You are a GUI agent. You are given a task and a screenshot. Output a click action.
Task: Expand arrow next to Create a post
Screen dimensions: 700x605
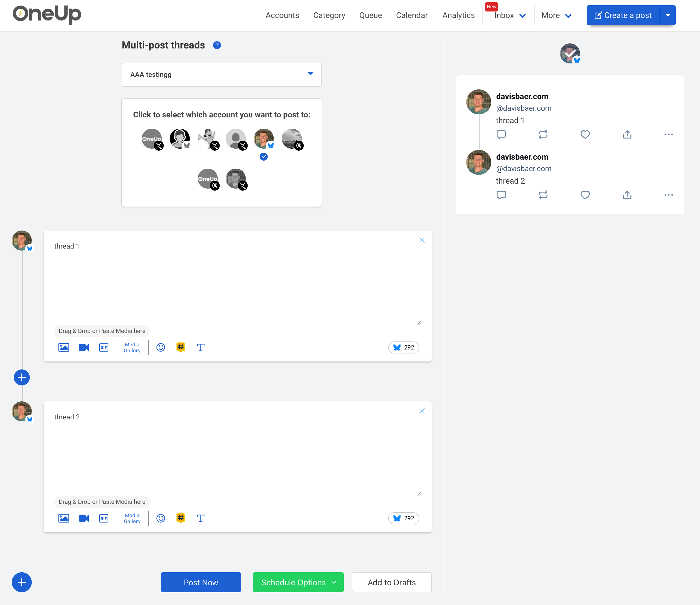[x=668, y=15]
